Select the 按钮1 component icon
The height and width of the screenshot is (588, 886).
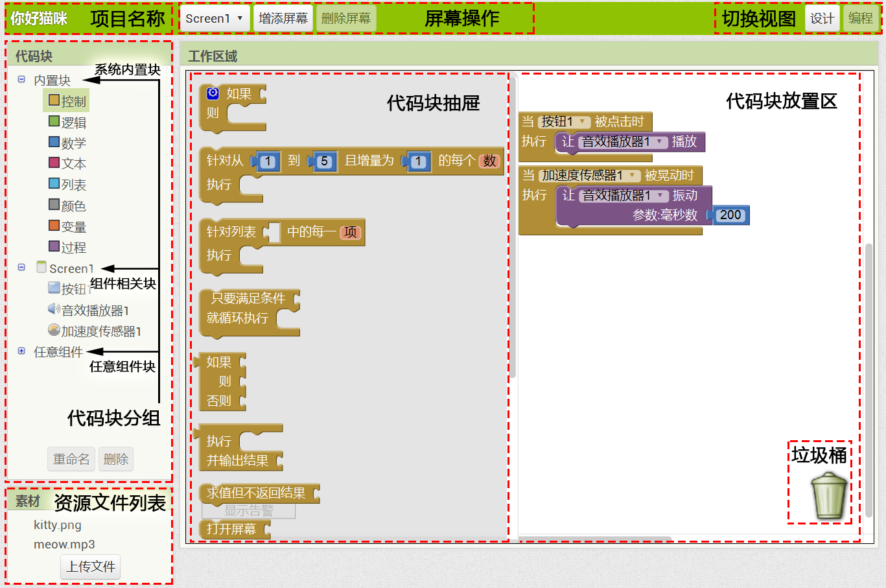[x=54, y=288]
